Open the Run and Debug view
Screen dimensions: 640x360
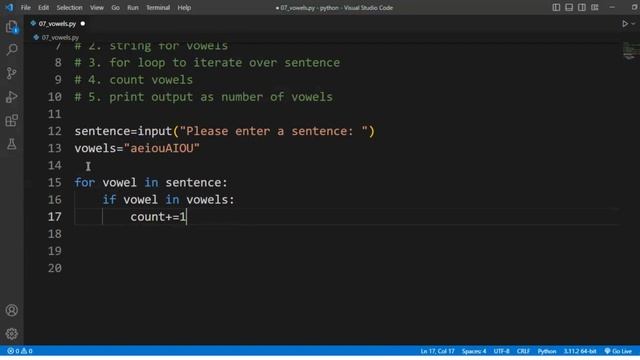coord(12,97)
